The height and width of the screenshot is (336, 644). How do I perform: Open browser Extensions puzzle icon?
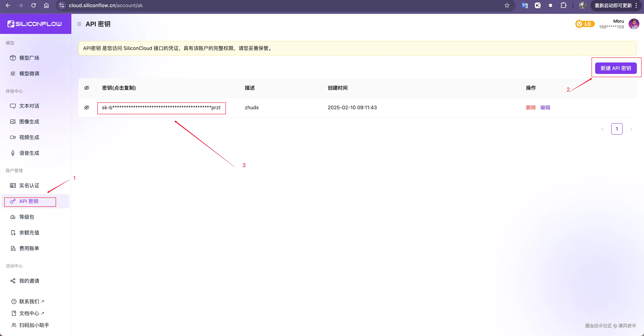point(563,6)
